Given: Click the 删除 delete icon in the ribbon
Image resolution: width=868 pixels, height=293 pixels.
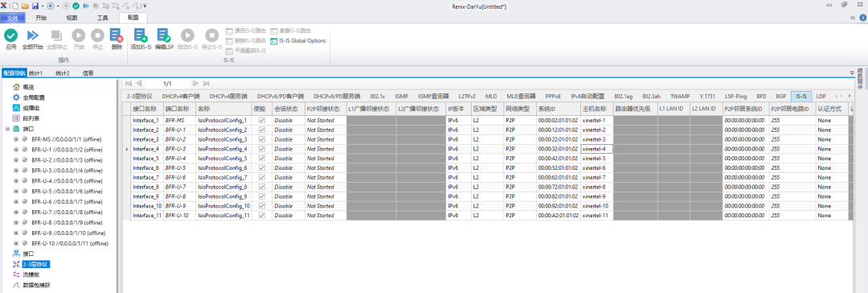Looking at the screenshot, I should (x=116, y=35).
